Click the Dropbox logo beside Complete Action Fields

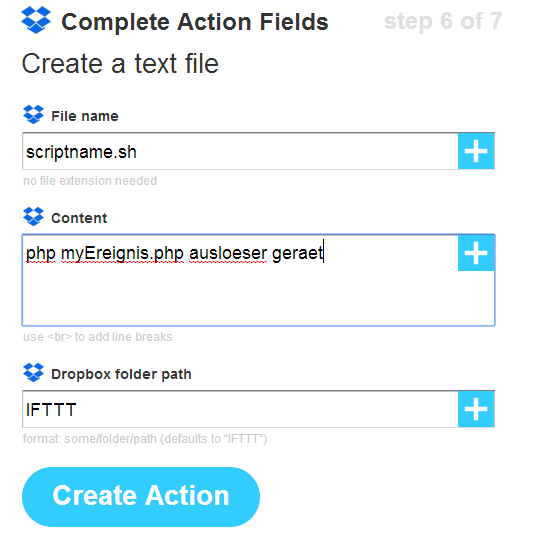pos(36,20)
